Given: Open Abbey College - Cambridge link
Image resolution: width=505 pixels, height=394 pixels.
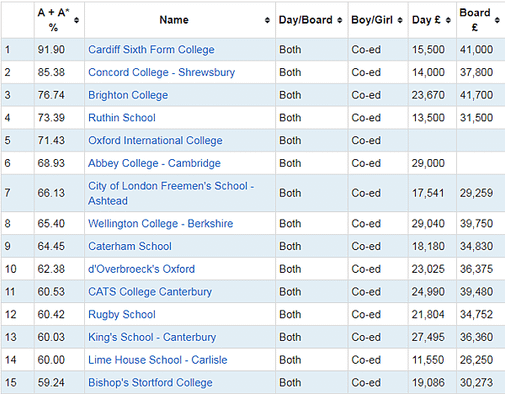Looking at the screenshot, I should click(154, 163).
